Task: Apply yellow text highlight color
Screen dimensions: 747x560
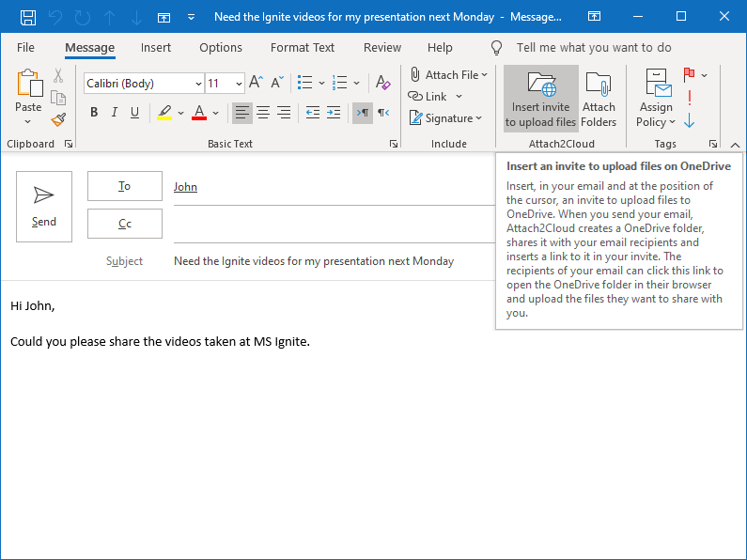Action: coord(164,113)
